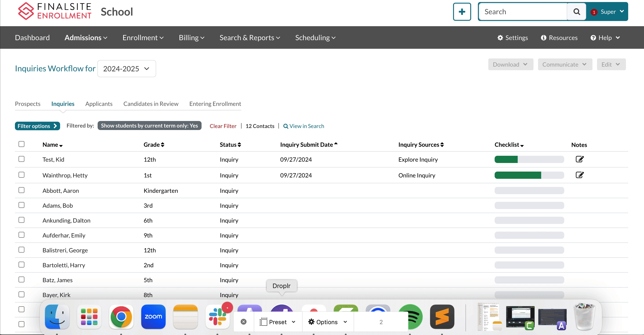The width and height of the screenshot is (644, 335).
Task: Open the Admissions menu
Action: tap(86, 38)
